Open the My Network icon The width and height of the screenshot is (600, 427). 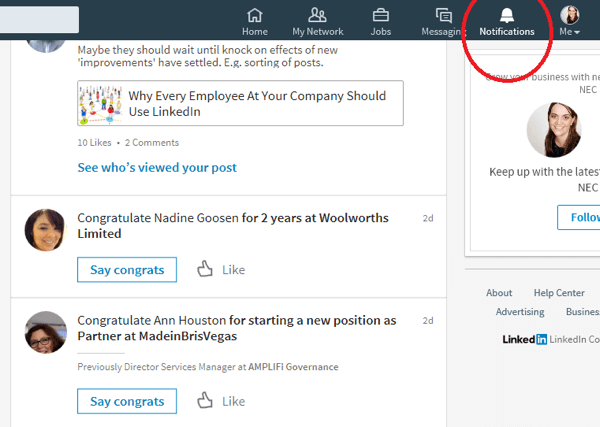[317, 15]
